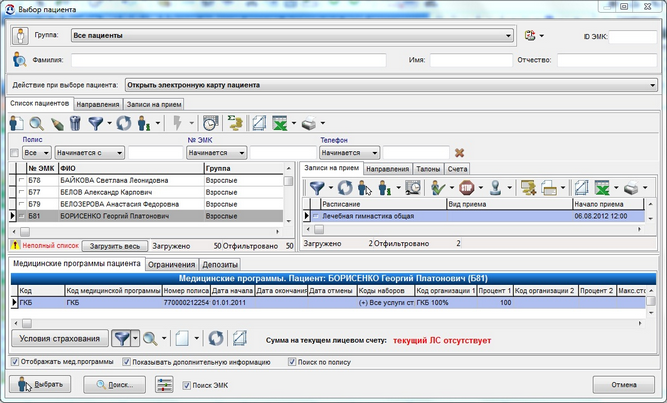Viewport: 667px width, 403px height.
Task: Open the Ограничения tab
Action: coord(171,265)
